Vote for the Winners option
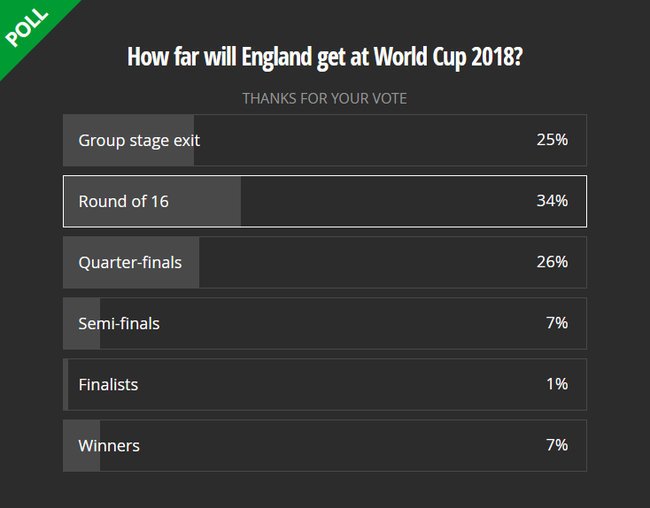The image size is (650, 508). (325, 445)
